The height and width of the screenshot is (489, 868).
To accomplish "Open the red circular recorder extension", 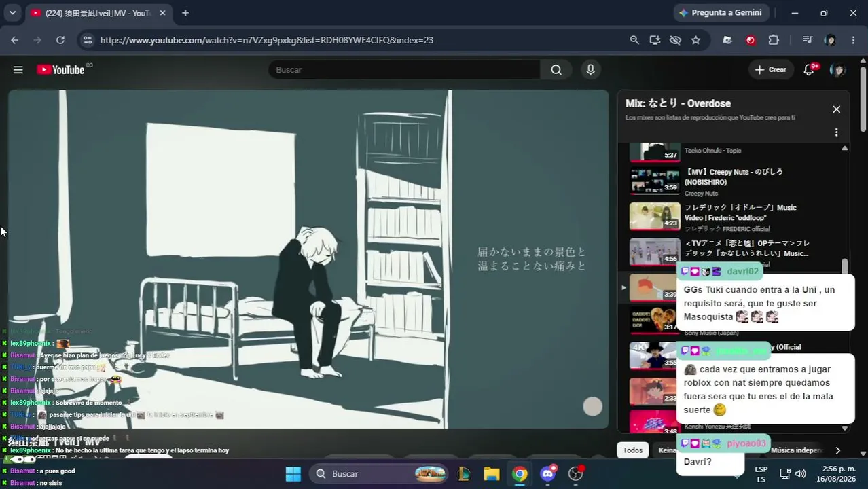I will click(x=751, y=40).
